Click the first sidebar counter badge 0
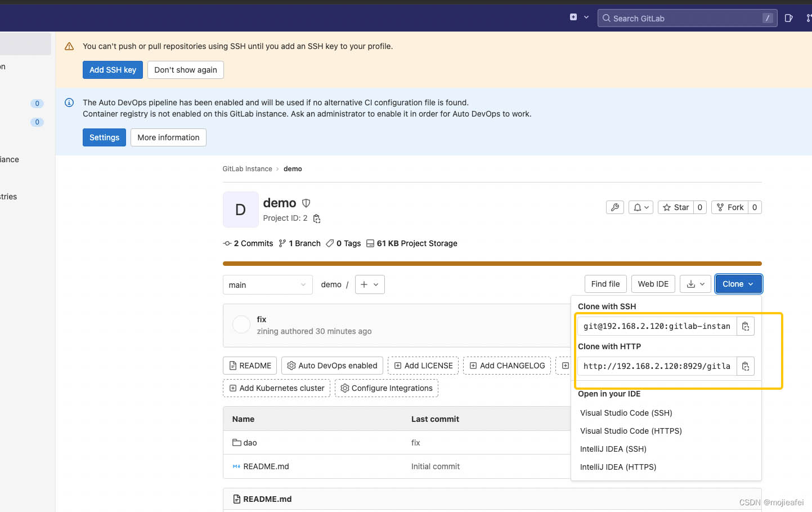The height and width of the screenshot is (512, 812). point(37,104)
